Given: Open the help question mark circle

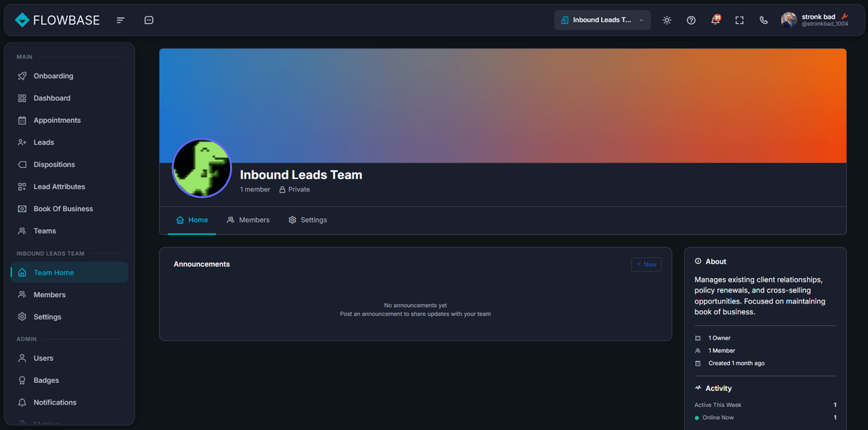Looking at the screenshot, I should pos(691,20).
